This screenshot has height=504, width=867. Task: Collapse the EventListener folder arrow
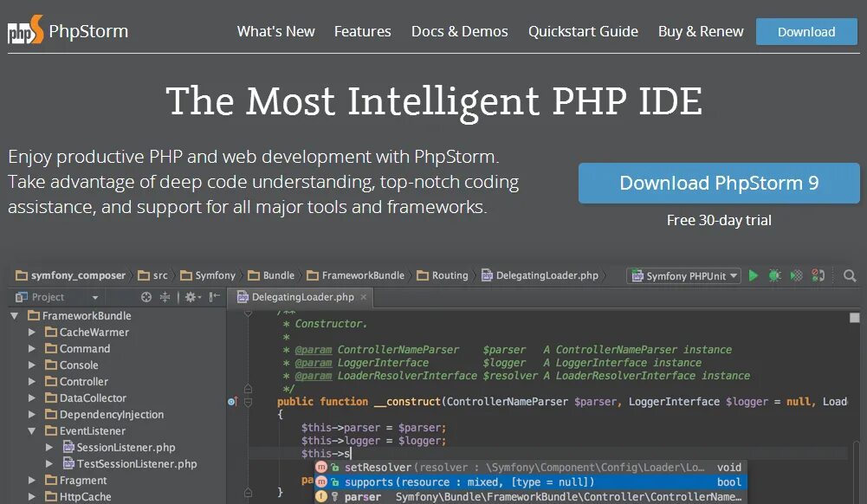[x=32, y=431]
